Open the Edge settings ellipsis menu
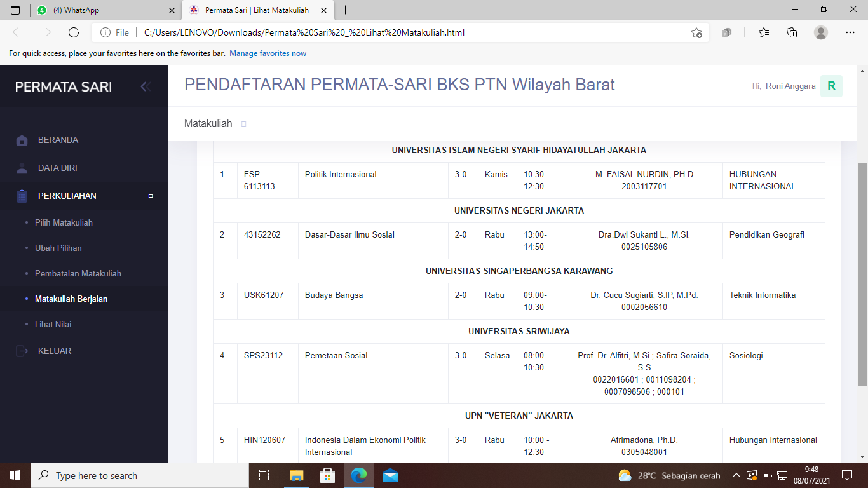The height and width of the screenshot is (488, 868). click(x=850, y=32)
